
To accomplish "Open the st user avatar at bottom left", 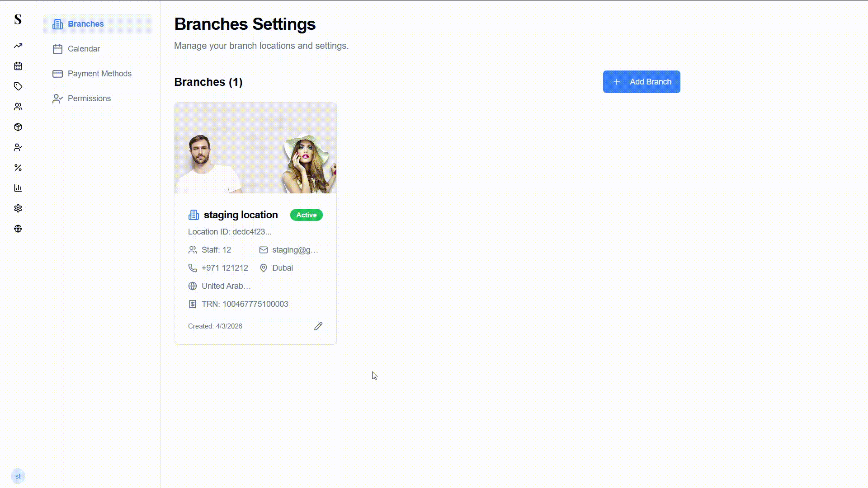I will pyautogui.click(x=18, y=476).
